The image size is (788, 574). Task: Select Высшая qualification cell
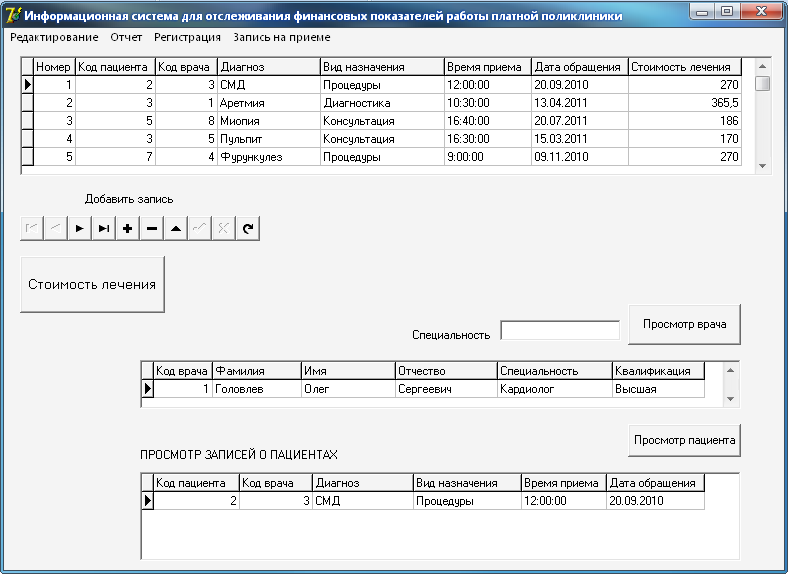[658, 389]
